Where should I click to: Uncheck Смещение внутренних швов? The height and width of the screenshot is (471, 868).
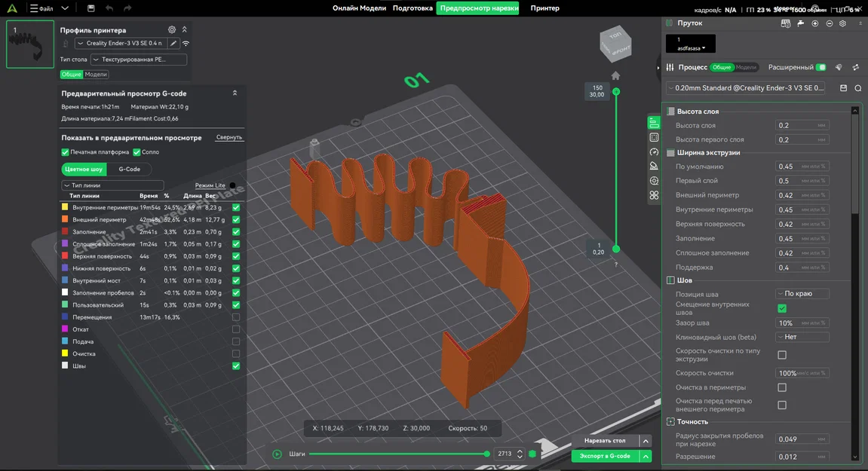point(781,308)
